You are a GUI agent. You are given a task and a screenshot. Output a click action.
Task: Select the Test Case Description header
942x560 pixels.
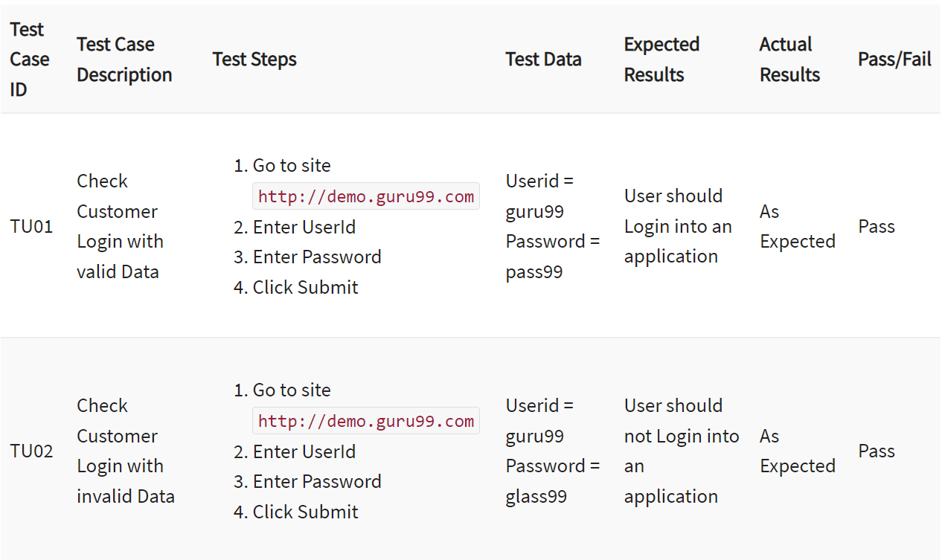click(x=124, y=59)
